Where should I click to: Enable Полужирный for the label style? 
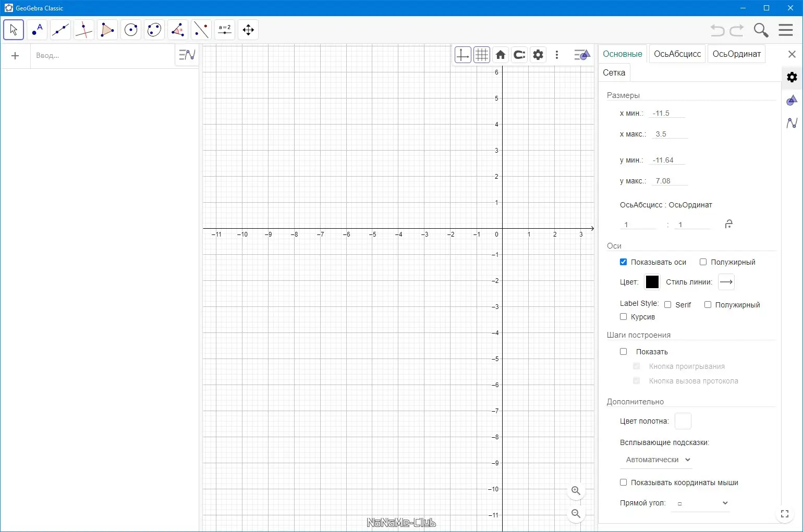point(708,305)
